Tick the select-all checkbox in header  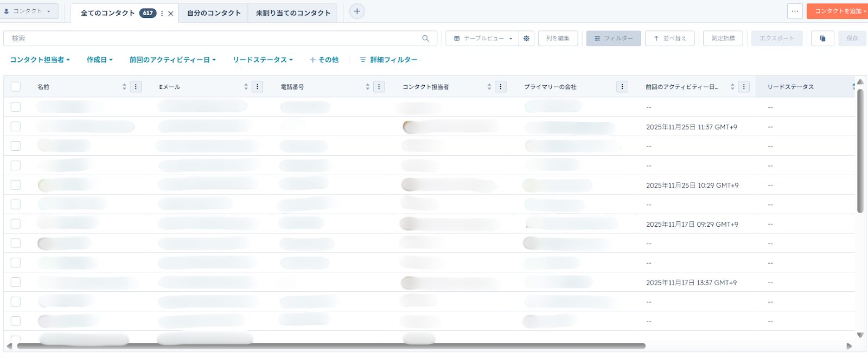[x=16, y=87]
